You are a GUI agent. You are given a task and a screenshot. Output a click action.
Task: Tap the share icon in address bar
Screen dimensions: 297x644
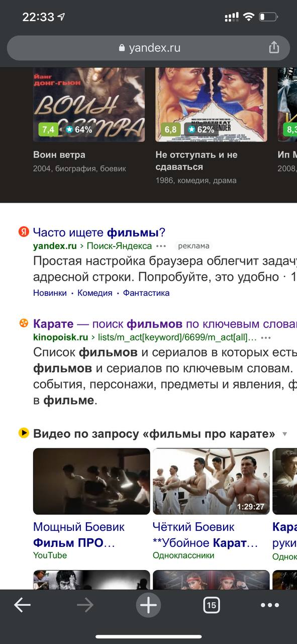[x=273, y=48]
